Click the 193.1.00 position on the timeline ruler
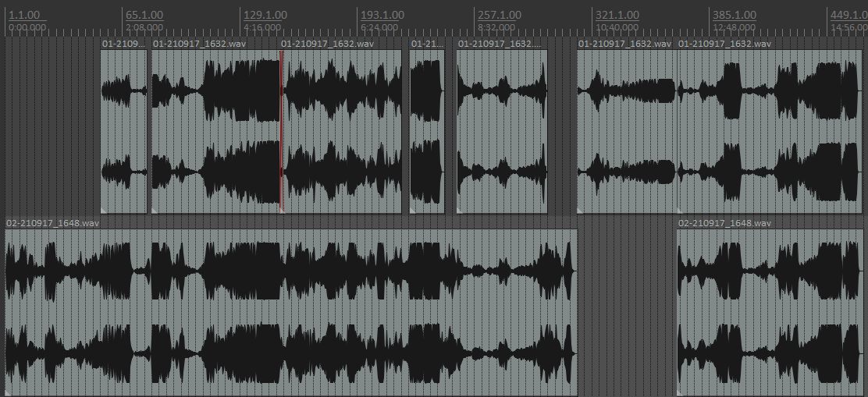868x397 pixels. [x=382, y=15]
